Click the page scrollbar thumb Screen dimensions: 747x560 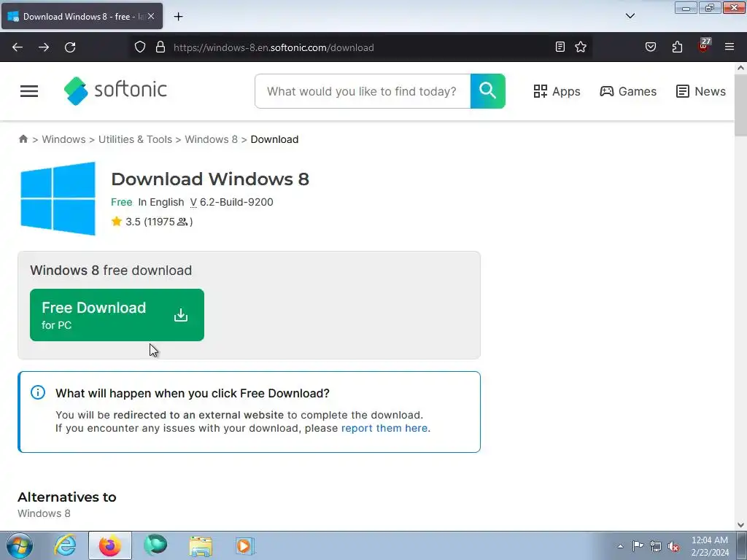(740, 105)
